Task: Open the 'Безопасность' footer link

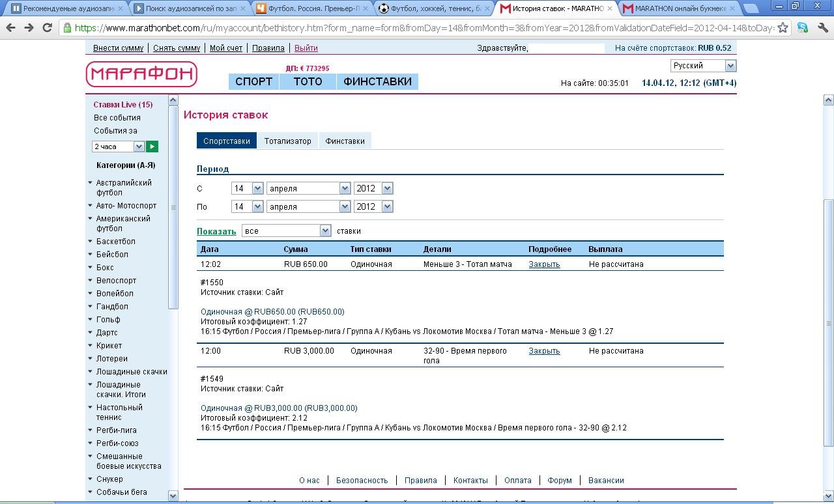Action: click(362, 481)
